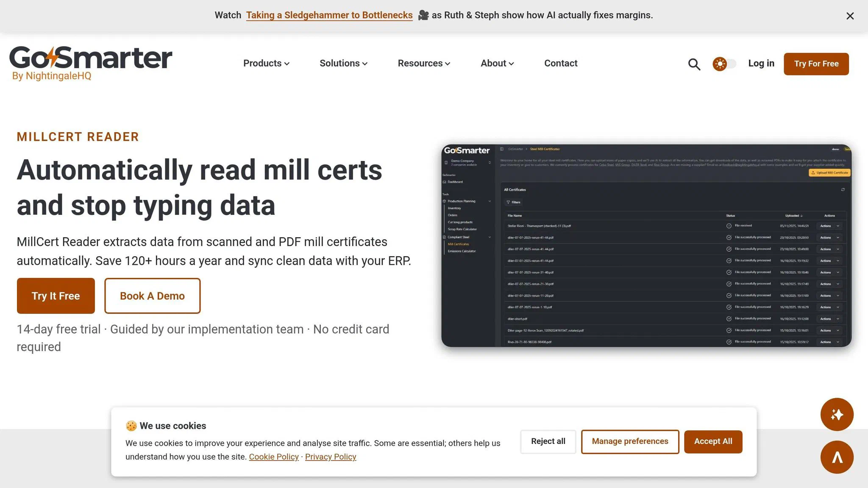Open the AI sparkle assistant button

837,414
